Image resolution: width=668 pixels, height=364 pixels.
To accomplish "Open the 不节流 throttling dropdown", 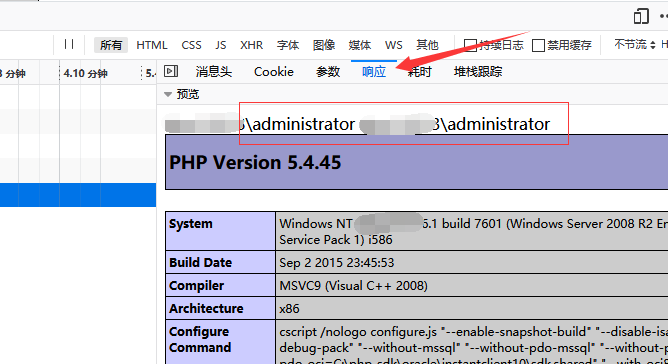I will coord(634,44).
